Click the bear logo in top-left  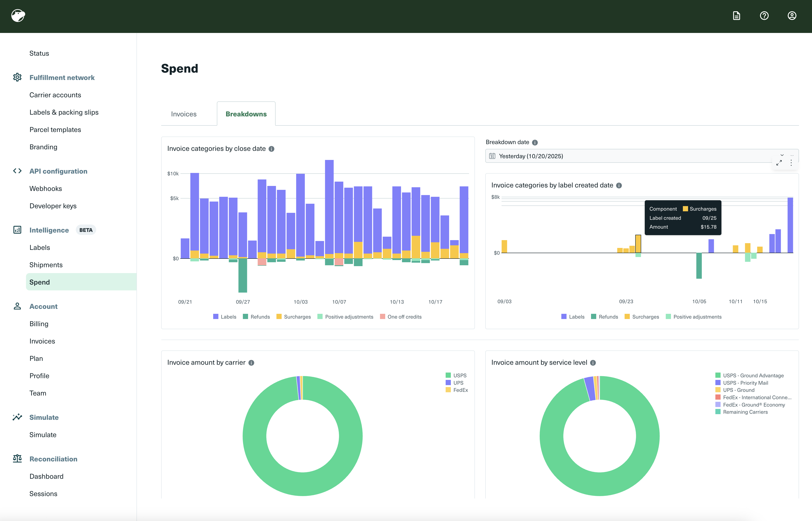pos(18,16)
